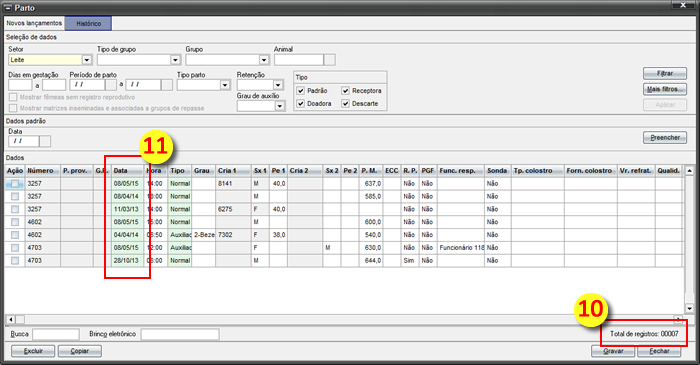Open the Setor dropdown showing Leite

click(87, 60)
